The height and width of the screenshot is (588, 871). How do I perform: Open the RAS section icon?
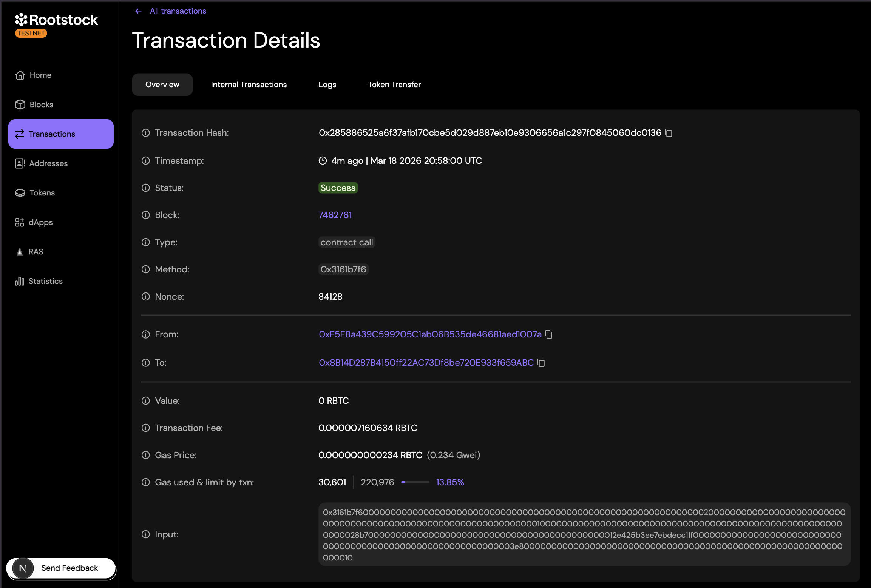tap(20, 252)
